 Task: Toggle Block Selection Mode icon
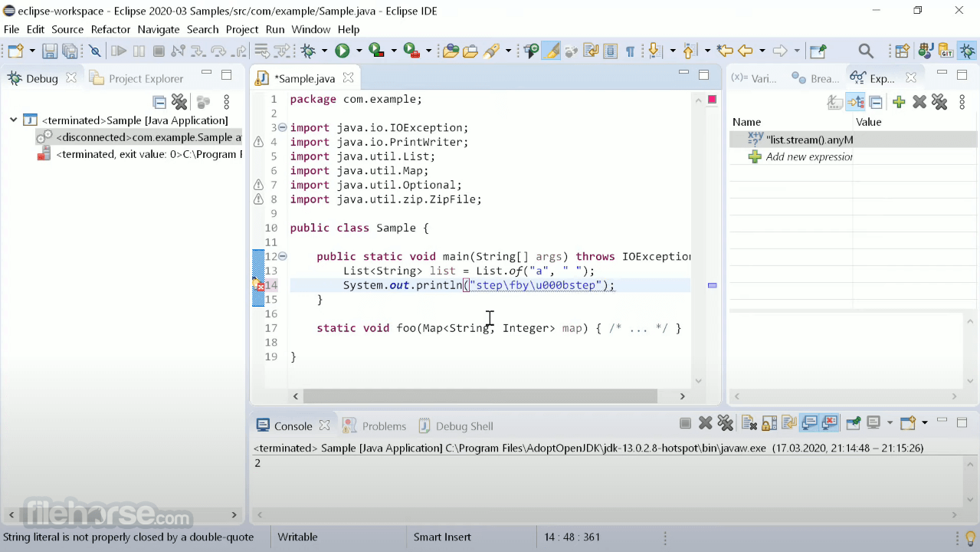610,51
